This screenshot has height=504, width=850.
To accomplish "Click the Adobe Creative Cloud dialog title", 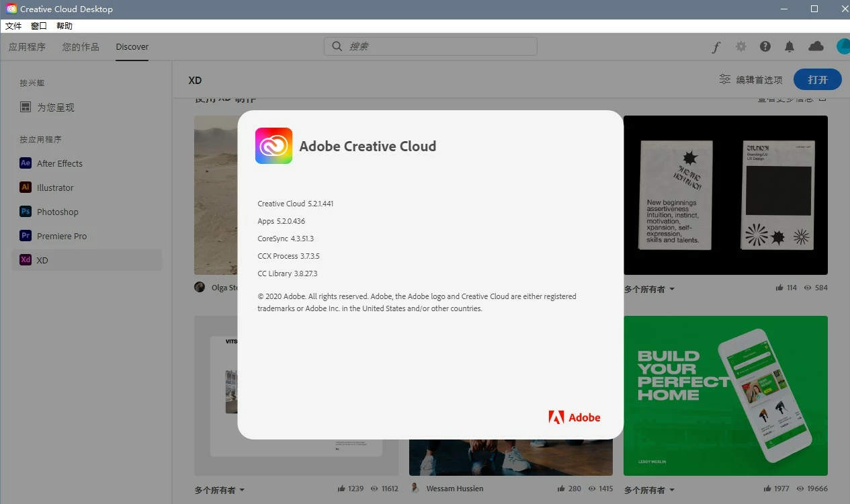I will tap(368, 146).
